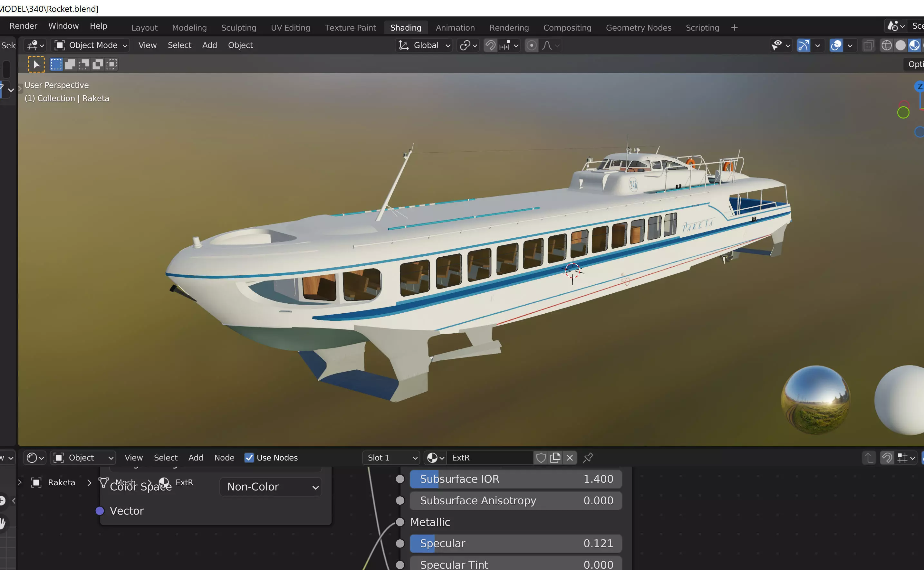Switch to the Geometry Nodes workspace tab
The width and height of the screenshot is (924, 570).
pyautogui.click(x=639, y=28)
